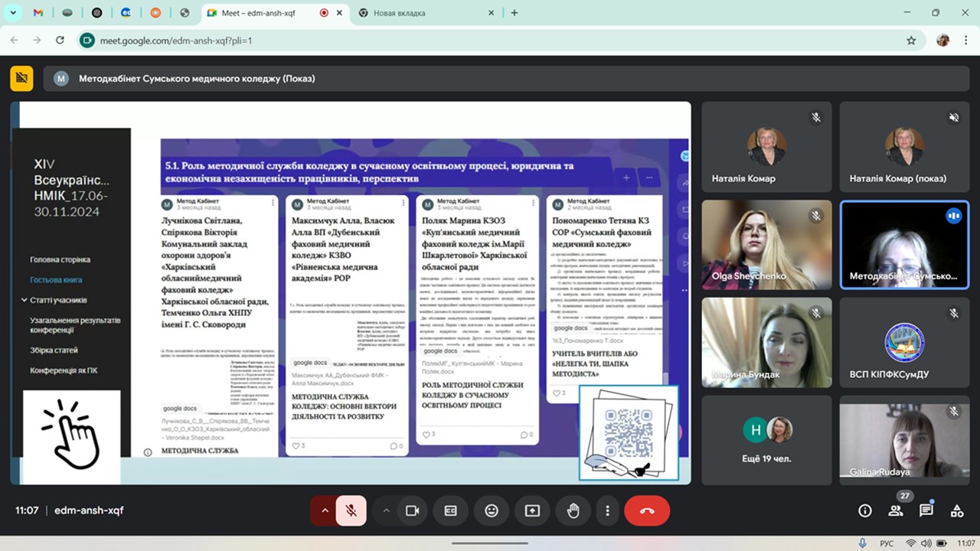
Task: Raise your hand in the meeting
Action: pyautogui.click(x=573, y=510)
